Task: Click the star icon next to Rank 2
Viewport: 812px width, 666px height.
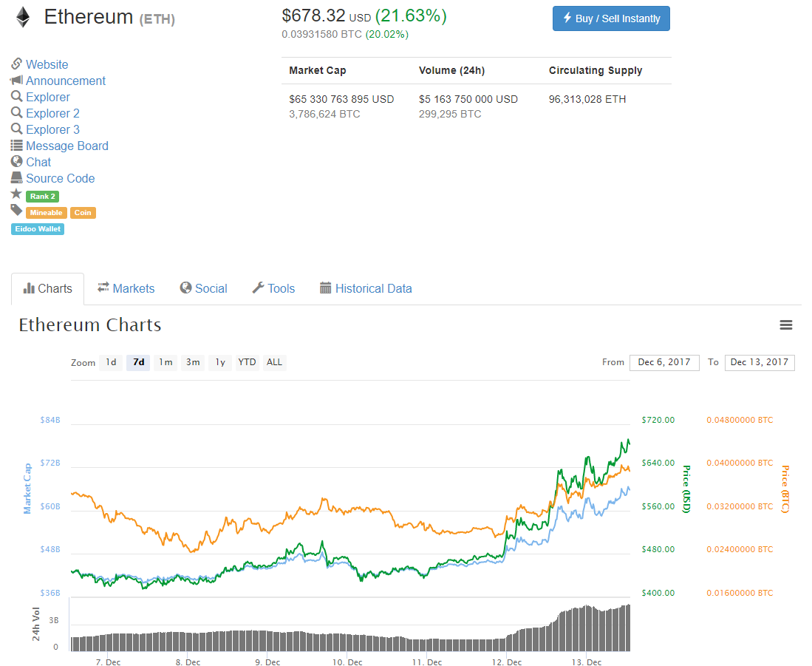Action: coord(16,194)
